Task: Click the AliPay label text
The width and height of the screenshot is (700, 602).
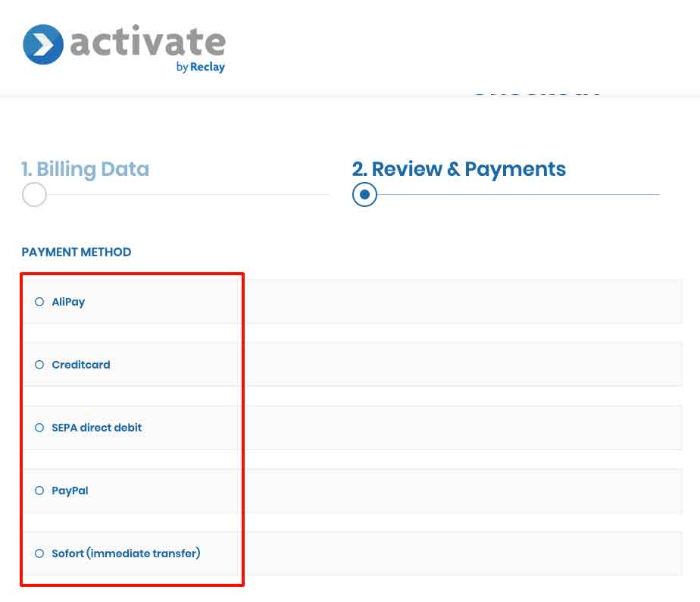Action: 68,302
